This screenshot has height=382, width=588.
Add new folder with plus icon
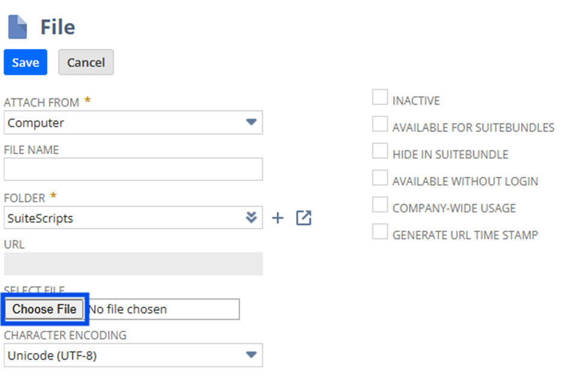coord(277,218)
